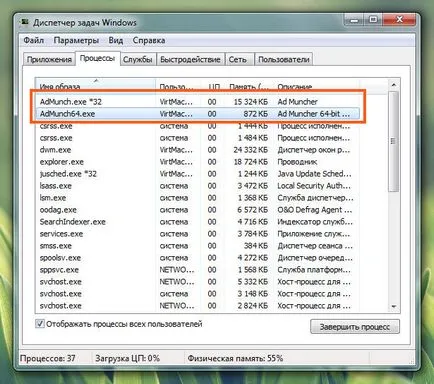The image size is (434, 384).
Task: Select the sppsvc.exe process
Action: coord(197,270)
